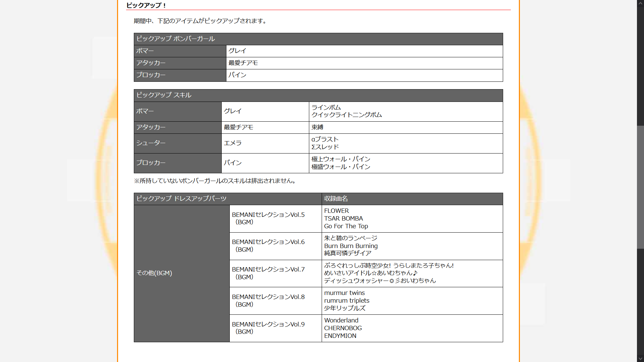Click the クイックライトニングボム skill text
Image resolution: width=644 pixels, height=362 pixels.
click(x=346, y=115)
